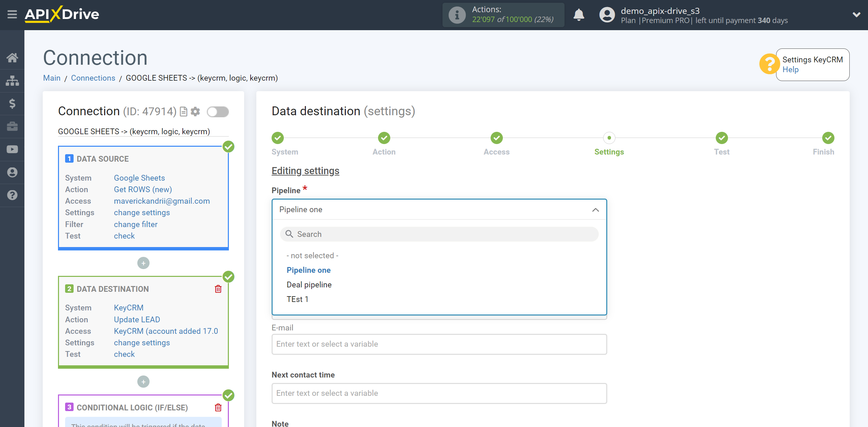Click 'check' in Data Destination
This screenshot has height=427, width=868.
tap(124, 354)
